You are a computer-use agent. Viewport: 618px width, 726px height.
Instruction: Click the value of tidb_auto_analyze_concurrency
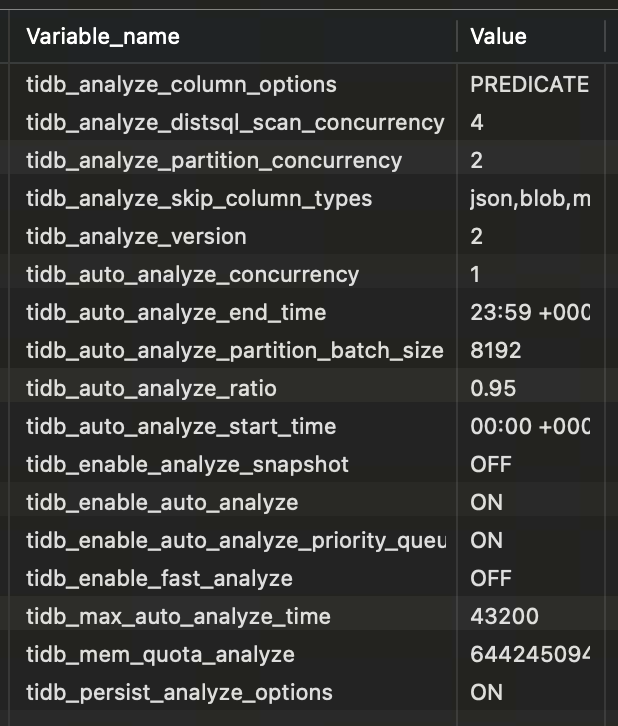(x=476, y=275)
